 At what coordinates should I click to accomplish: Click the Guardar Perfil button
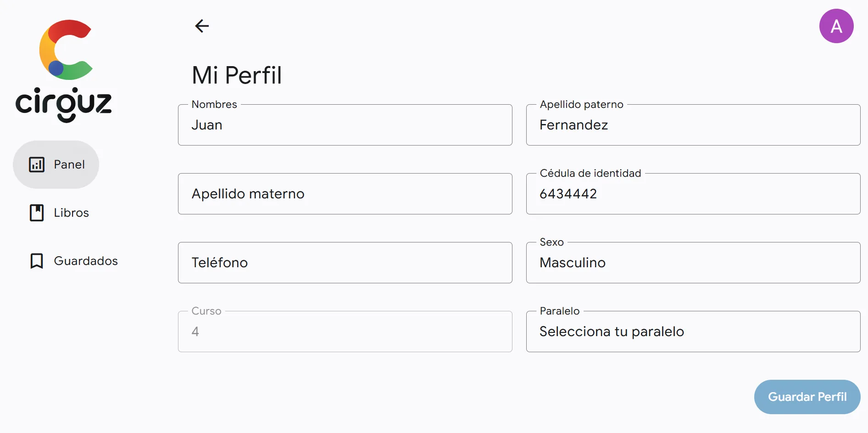coord(807,397)
